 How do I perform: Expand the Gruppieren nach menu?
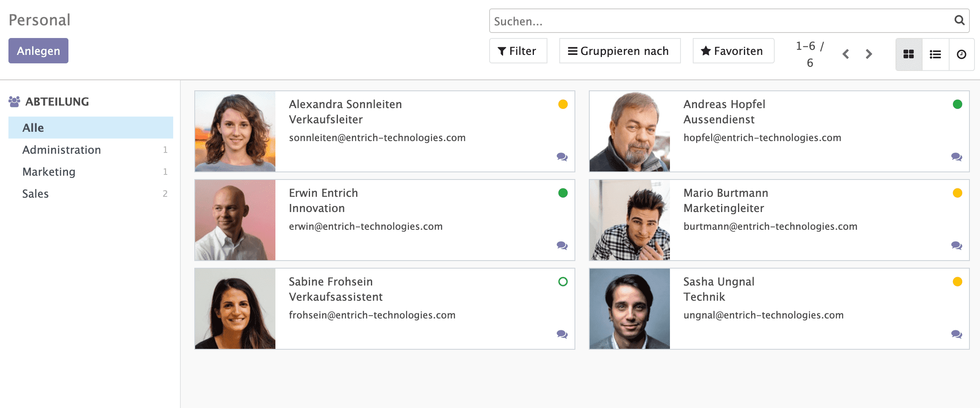(619, 51)
